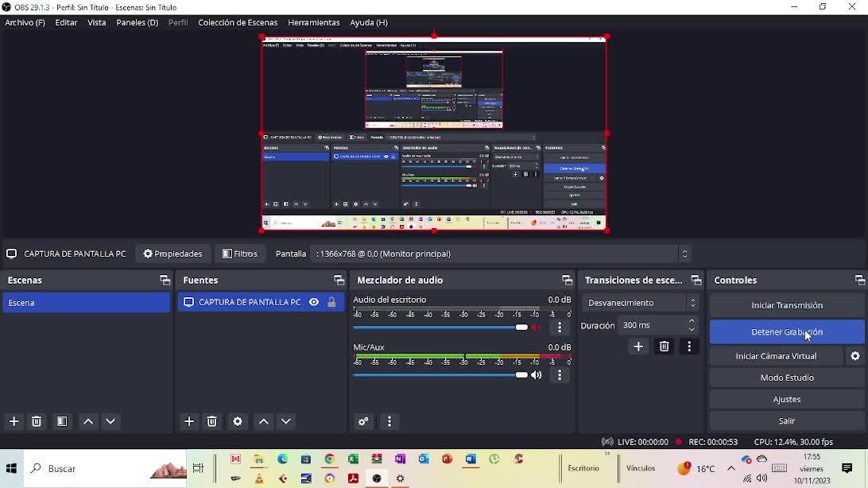Add a new source in Fuentes panel
This screenshot has width=868, height=488.
click(189, 422)
